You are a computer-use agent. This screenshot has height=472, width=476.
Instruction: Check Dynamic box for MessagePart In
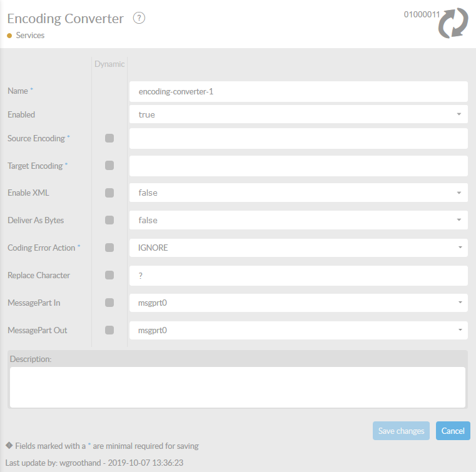pos(109,303)
